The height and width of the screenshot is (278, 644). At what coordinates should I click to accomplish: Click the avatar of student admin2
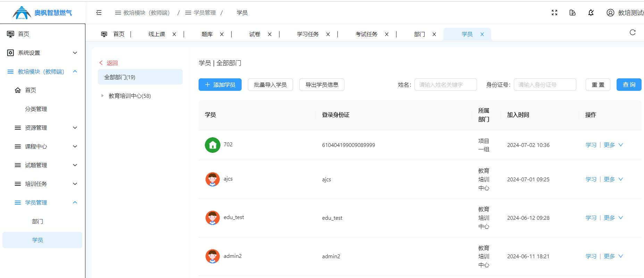pos(212,256)
